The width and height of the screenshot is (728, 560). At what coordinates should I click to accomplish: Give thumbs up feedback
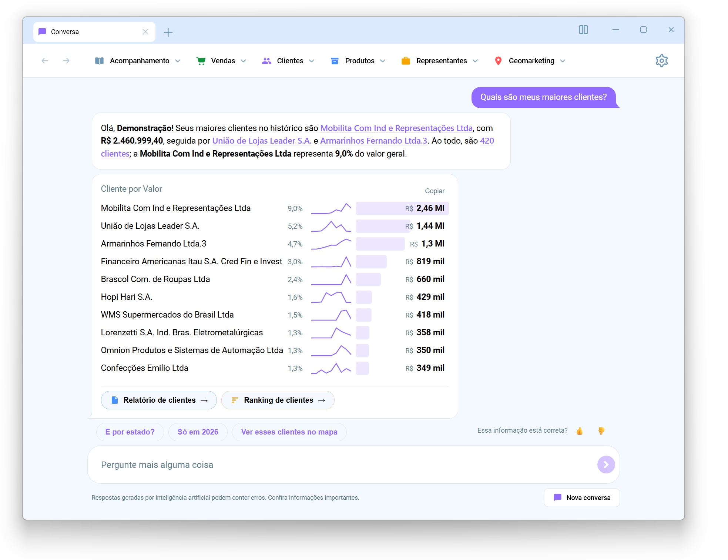[x=580, y=431]
